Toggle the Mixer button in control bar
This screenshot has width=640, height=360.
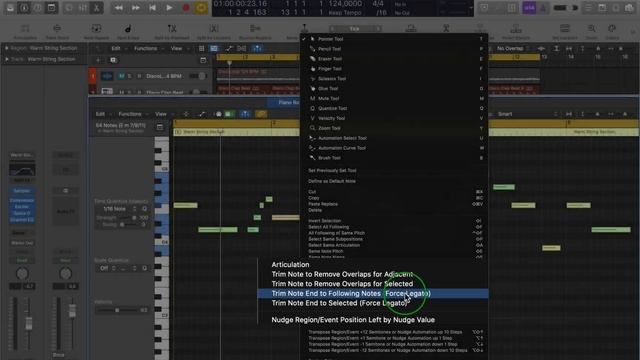click(x=83, y=8)
